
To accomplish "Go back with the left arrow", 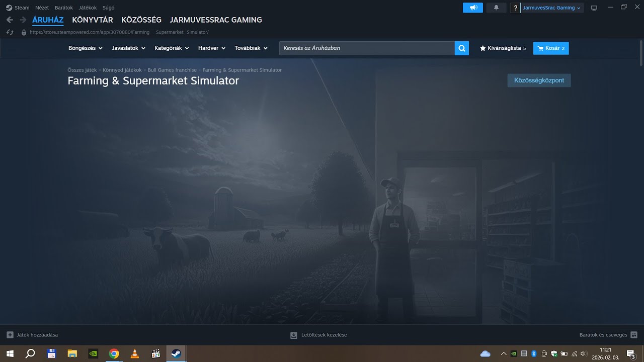I will tap(10, 20).
